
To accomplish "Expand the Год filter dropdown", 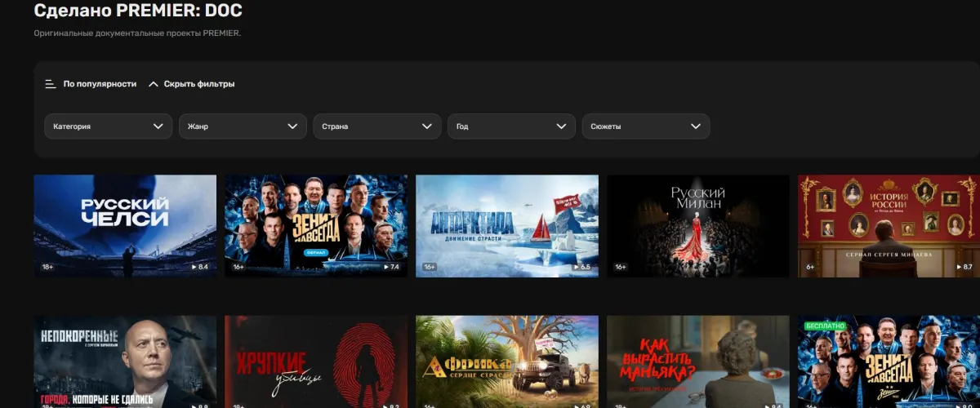I will click(x=511, y=126).
